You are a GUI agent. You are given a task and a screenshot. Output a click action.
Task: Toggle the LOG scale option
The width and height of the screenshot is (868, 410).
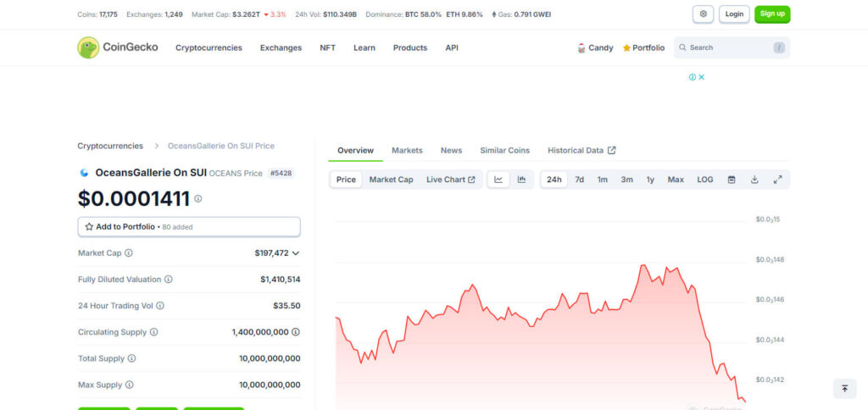[x=704, y=180]
